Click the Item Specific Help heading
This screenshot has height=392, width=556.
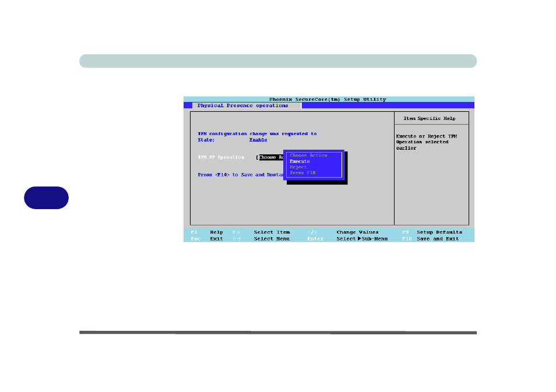point(430,118)
